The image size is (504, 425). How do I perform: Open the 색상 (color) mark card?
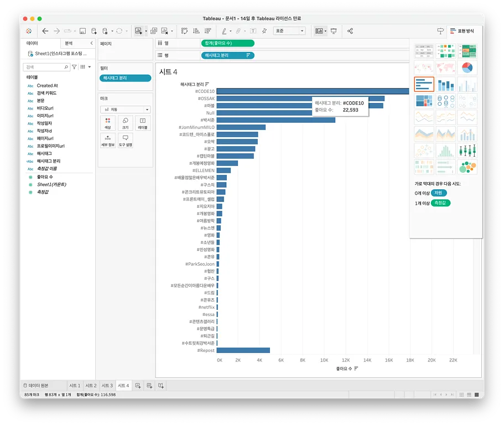[108, 123]
